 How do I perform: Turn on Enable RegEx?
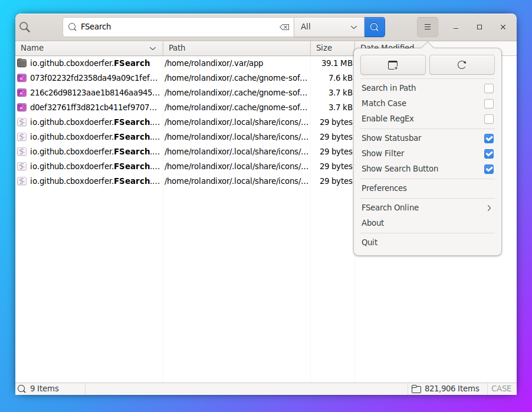tap(489, 118)
